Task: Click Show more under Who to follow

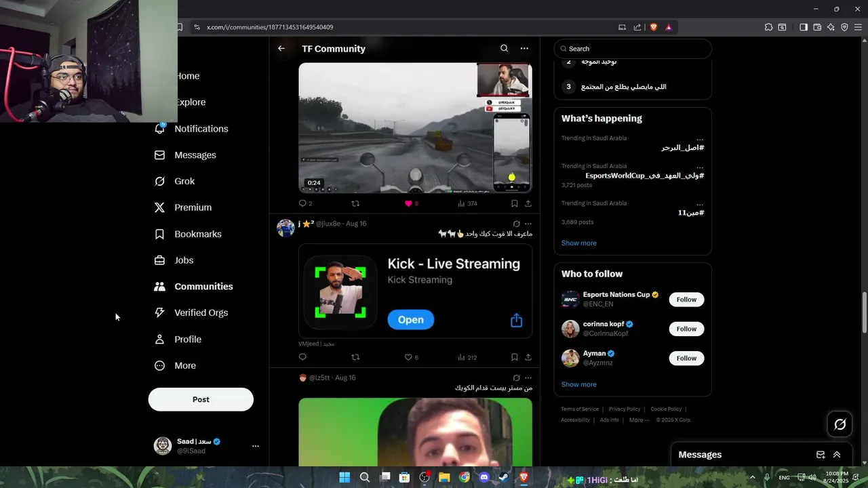Action: coord(578,384)
